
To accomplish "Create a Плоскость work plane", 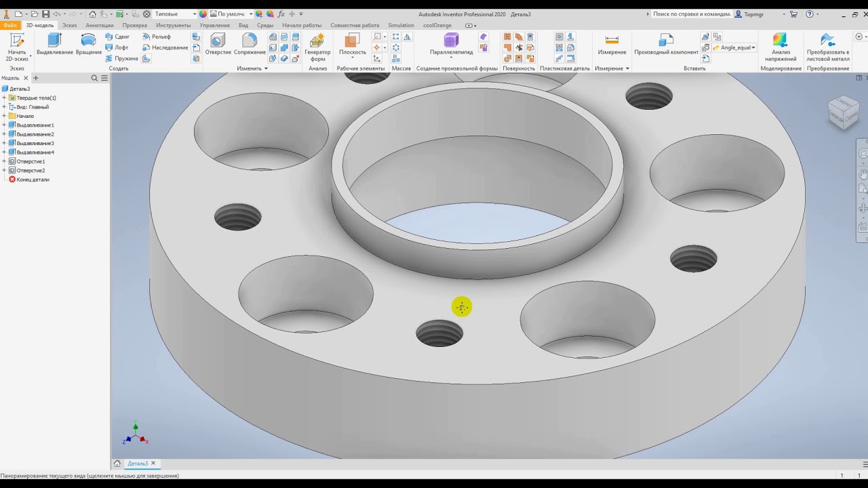I will [x=352, y=45].
